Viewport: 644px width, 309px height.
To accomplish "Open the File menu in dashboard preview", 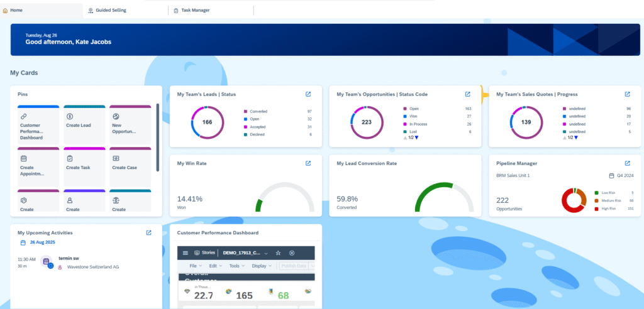I will click(x=196, y=266).
